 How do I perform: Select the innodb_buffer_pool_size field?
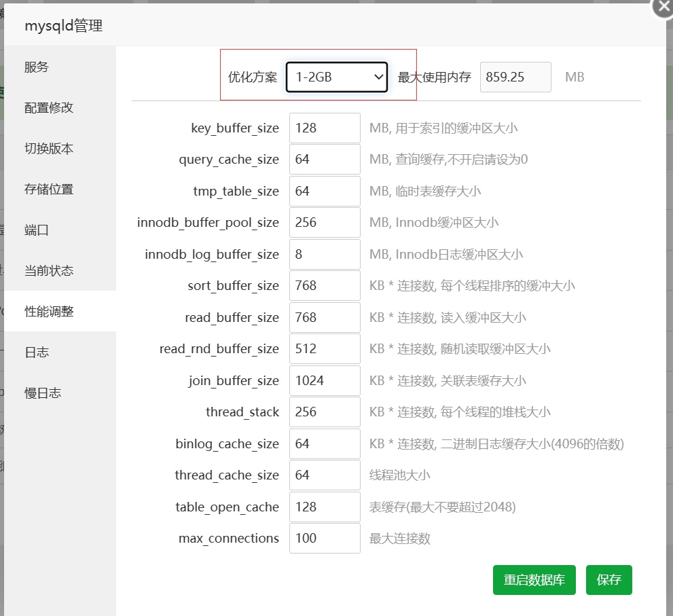point(325,222)
